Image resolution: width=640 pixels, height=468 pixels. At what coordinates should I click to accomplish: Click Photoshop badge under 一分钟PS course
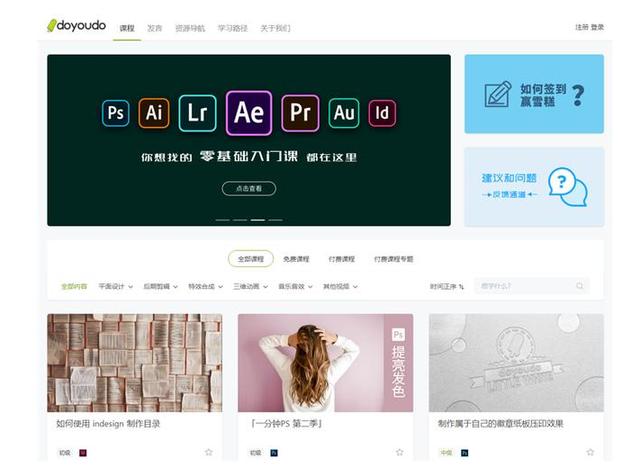[x=274, y=453]
